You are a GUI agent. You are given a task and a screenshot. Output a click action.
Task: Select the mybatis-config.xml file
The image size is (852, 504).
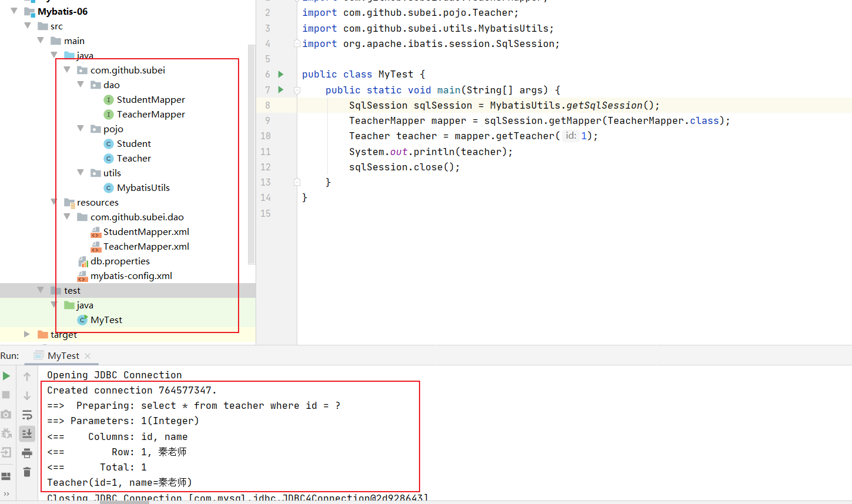point(131,276)
